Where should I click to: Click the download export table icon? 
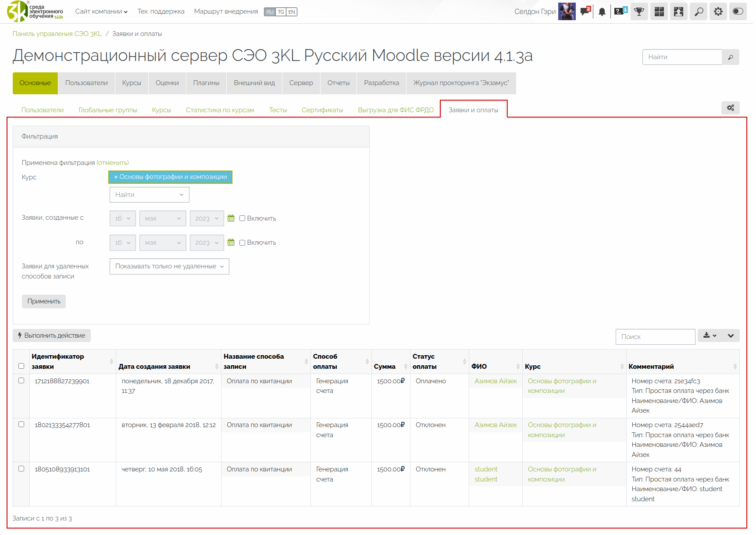(x=709, y=335)
